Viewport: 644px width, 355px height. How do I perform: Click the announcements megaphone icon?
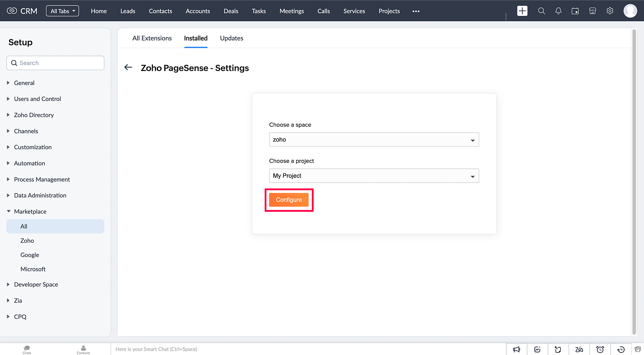516,349
